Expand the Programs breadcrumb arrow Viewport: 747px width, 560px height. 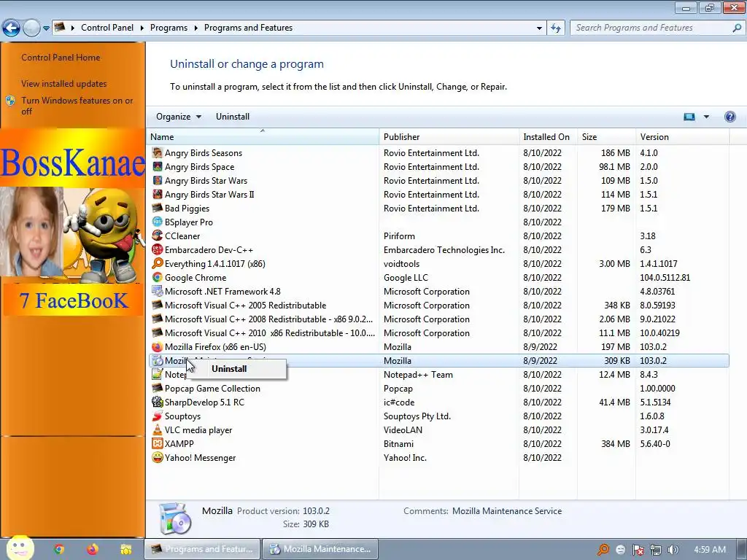pyautogui.click(x=196, y=28)
